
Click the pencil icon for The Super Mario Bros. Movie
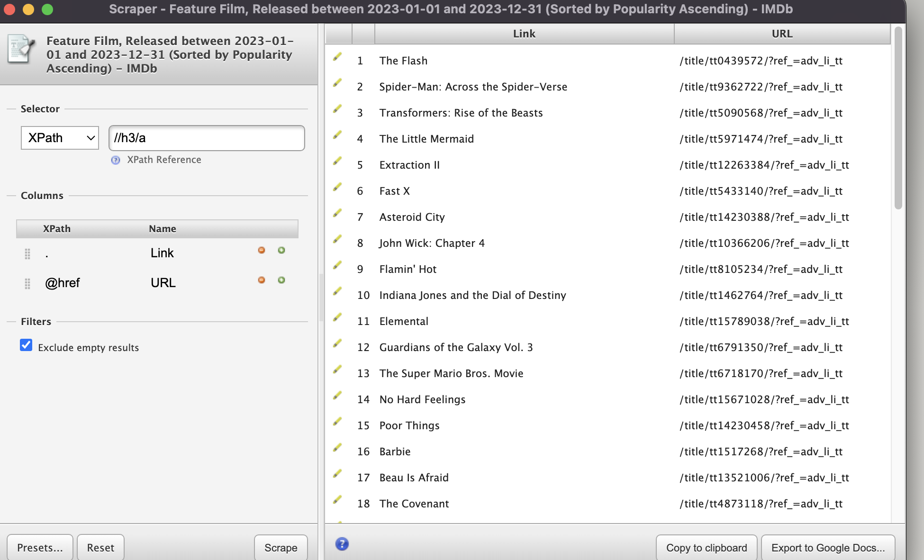337,370
